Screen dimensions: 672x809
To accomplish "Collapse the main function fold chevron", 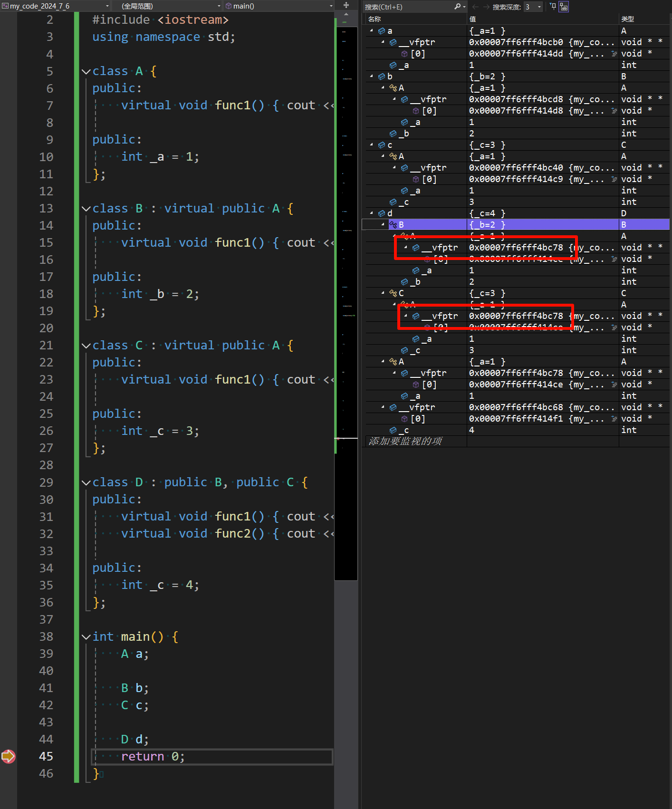I will pos(86,637).
